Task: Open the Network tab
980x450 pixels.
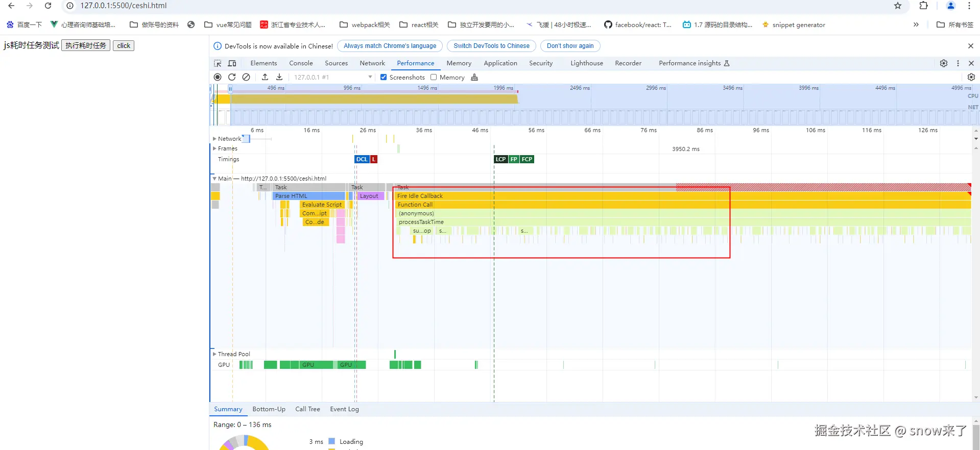Action: pos(372,63)
